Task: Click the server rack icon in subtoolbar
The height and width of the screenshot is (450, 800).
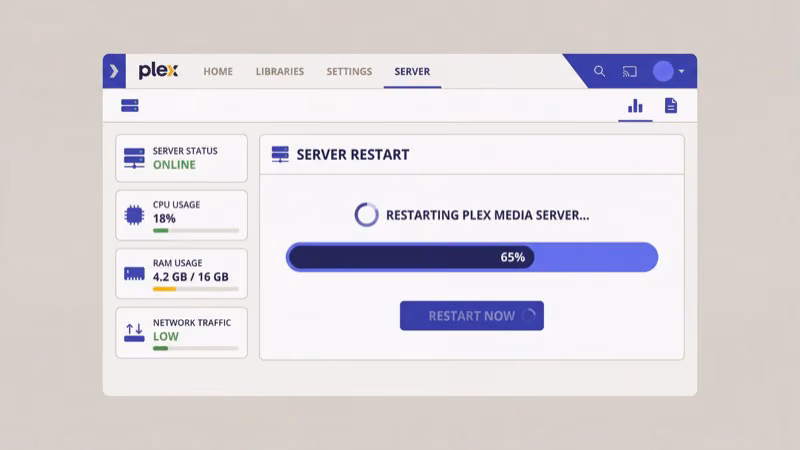Action: coord(130,106)
